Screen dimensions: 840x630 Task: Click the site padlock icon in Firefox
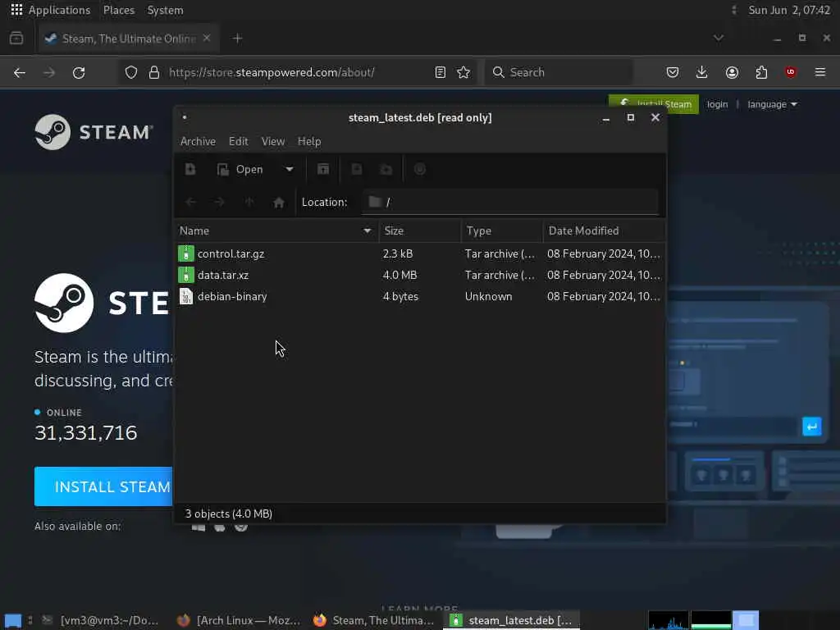tap(154, 72)
